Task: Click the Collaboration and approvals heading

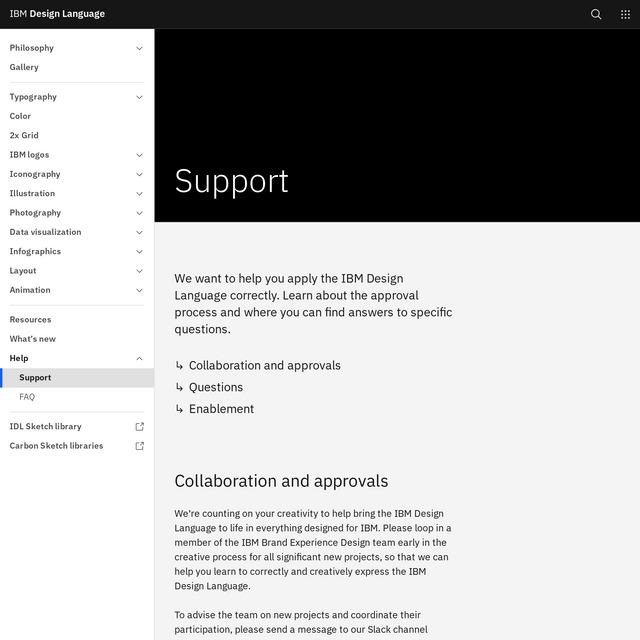Action: [x=281, y=481]
